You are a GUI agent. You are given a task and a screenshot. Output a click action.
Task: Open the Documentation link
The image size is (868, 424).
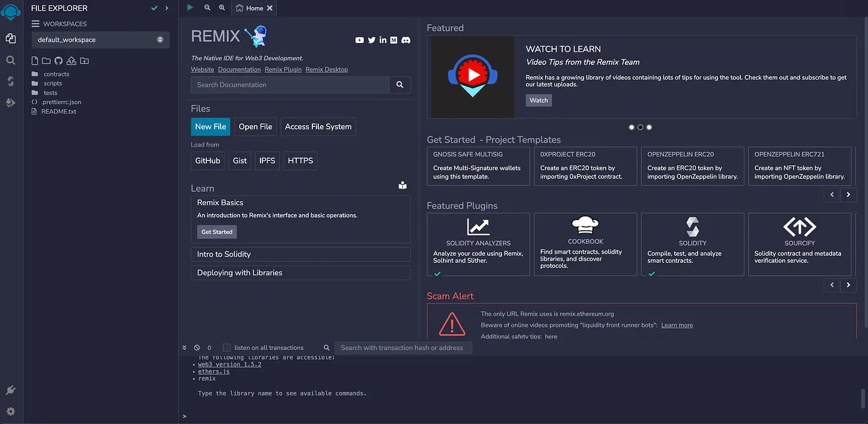click(239, 69)
